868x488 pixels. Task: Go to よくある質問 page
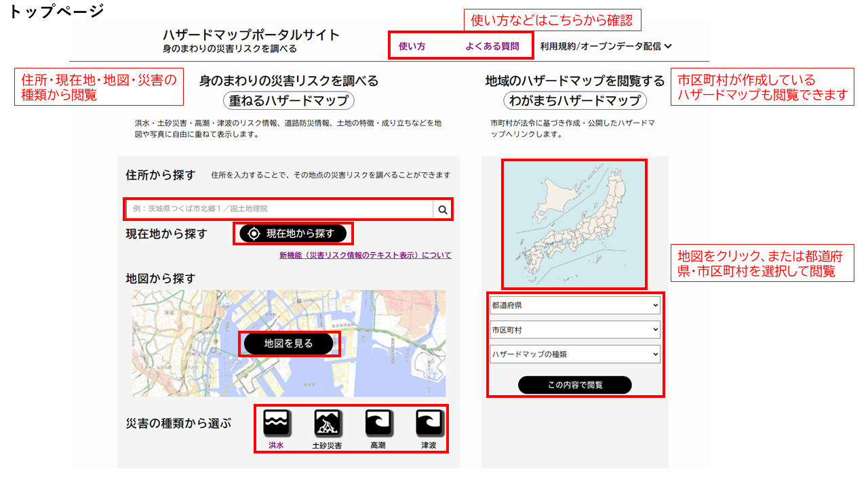coord(492,46)
